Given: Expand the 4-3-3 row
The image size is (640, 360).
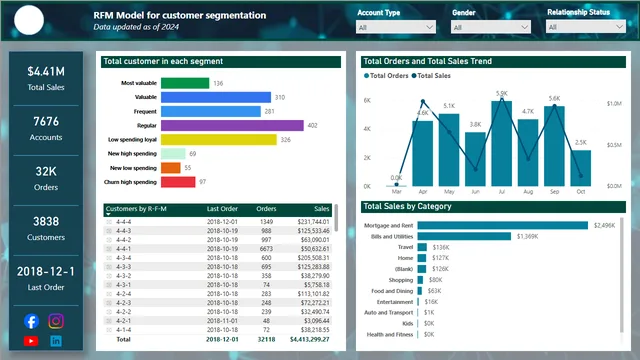Looking at the screenshot, I should (109, 267).
